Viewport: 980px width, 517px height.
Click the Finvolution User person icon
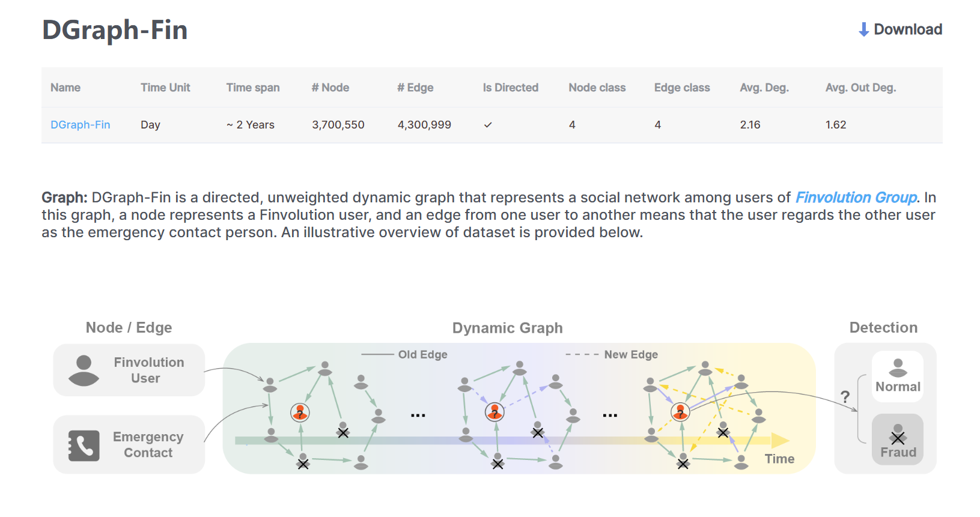[84, 370]
